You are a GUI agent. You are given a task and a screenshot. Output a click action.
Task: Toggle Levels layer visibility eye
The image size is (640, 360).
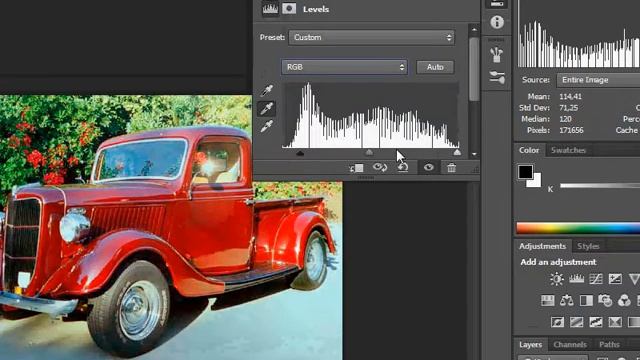(429, 167)
